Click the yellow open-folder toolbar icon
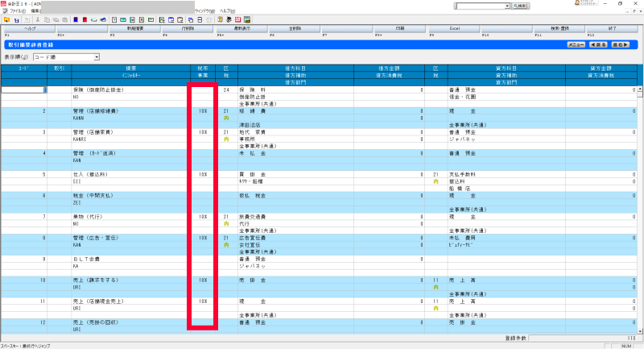644x349 pixels. pyautogui.click(x=6, y=18)
